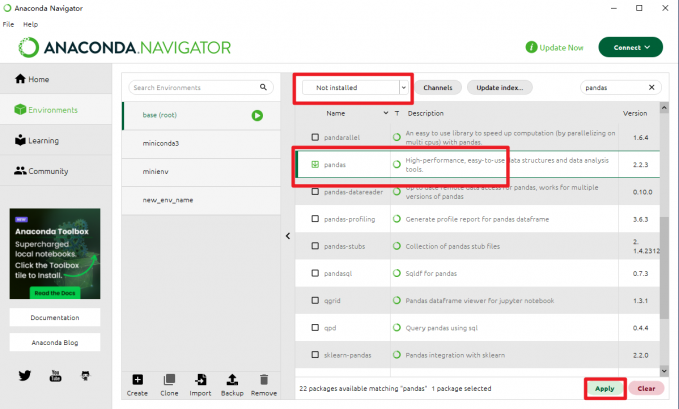Click the package list scroll down arrow

664,371
